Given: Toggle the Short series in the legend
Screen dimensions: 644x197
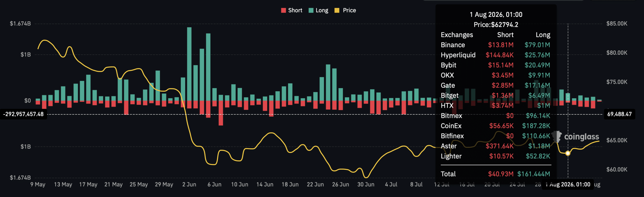Looking at the screenshot, I should [292, 10].
